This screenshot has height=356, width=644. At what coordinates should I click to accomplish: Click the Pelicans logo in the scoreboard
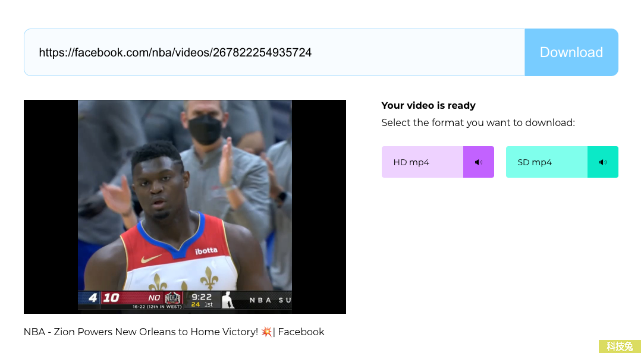(x=173, y=298)
